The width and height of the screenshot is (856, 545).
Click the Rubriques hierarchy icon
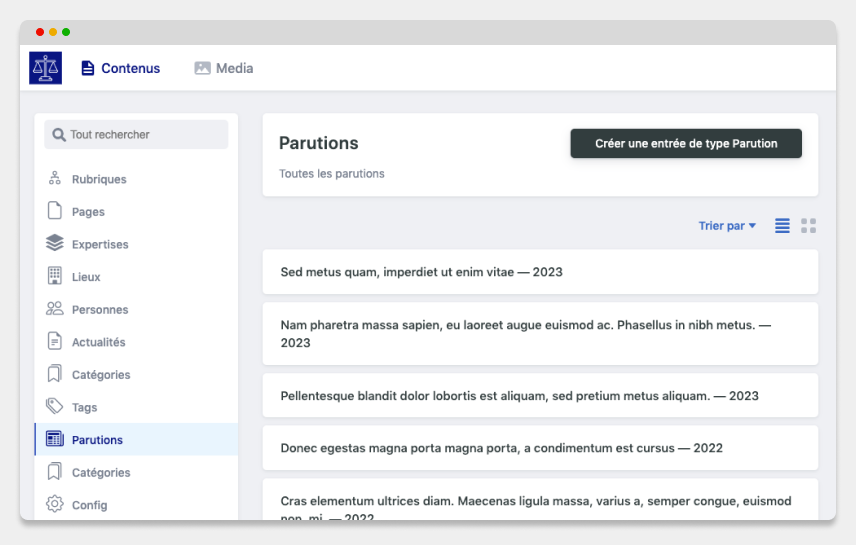pyautogui.click(x=55, y=178)
